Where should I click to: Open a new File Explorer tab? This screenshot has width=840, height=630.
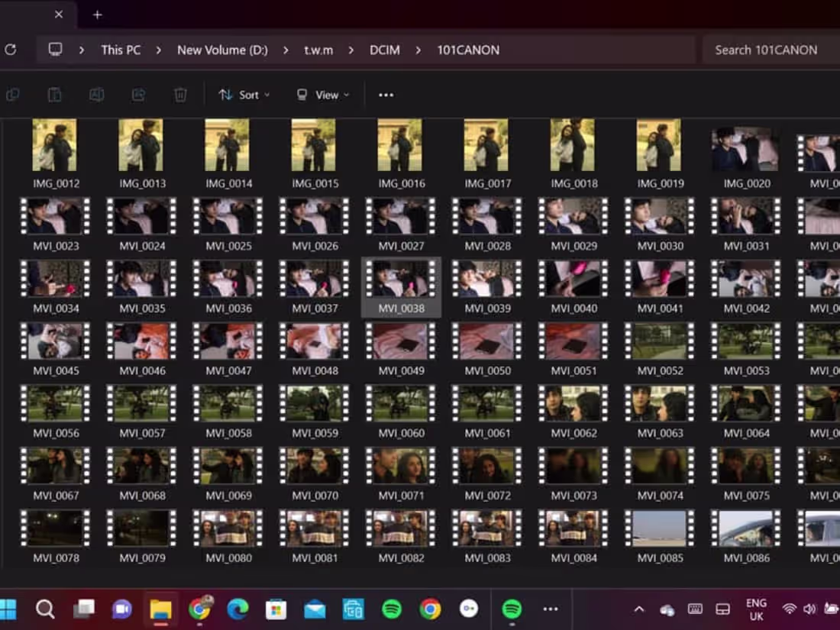97,15
